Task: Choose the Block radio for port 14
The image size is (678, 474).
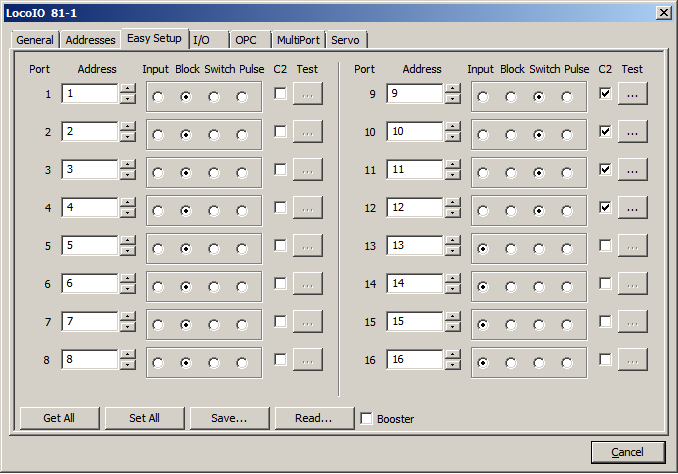Action: 511,287
